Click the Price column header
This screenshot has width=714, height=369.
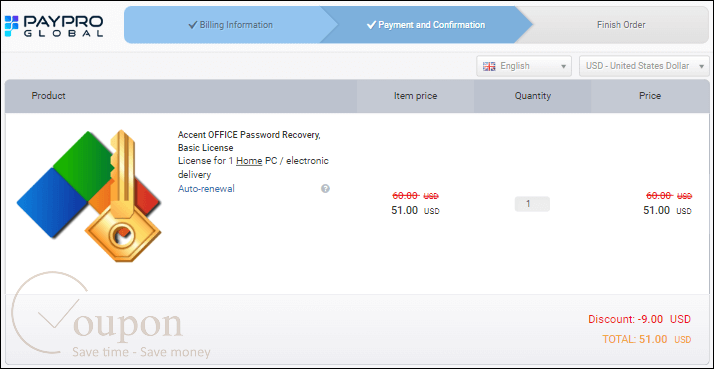650,96
